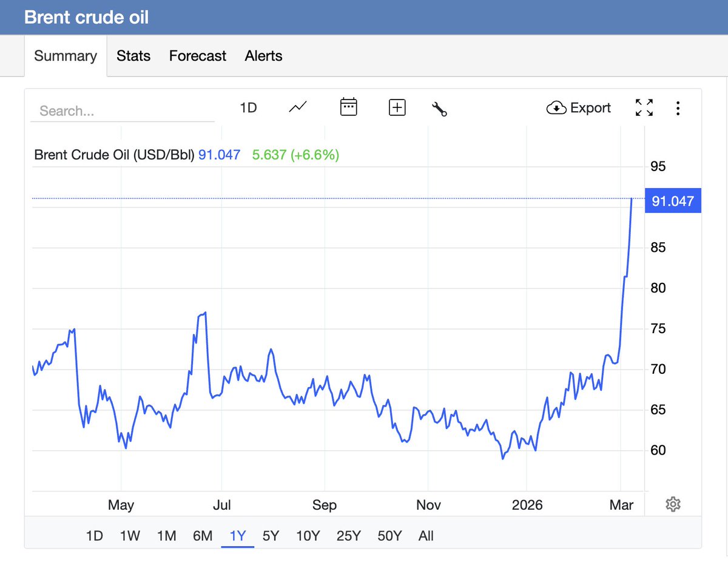Open the Alerts tab
This screenshot has height=565, width=728.
point(264,56)
